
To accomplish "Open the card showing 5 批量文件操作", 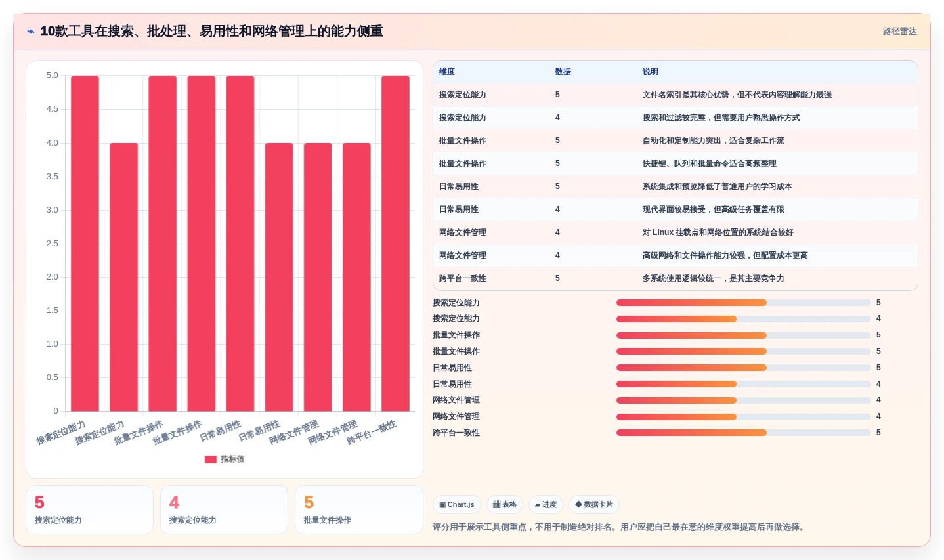I will pos(359,510).
